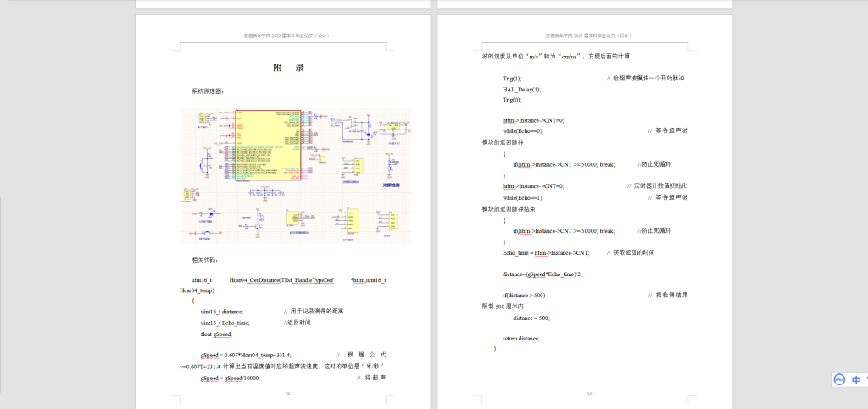This screenshot has width=868, height=409.
Task: Click the page number 29
Action: tap(287, 394)
